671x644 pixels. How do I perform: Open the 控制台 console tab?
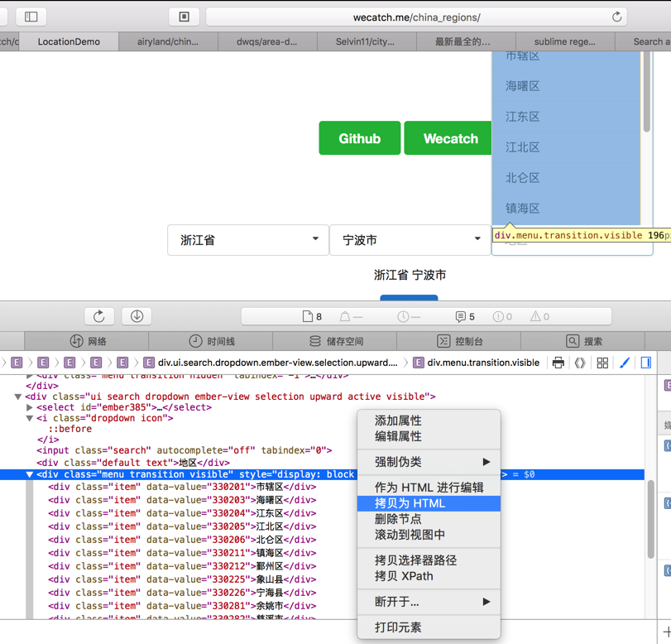click(x=458, y=341)
